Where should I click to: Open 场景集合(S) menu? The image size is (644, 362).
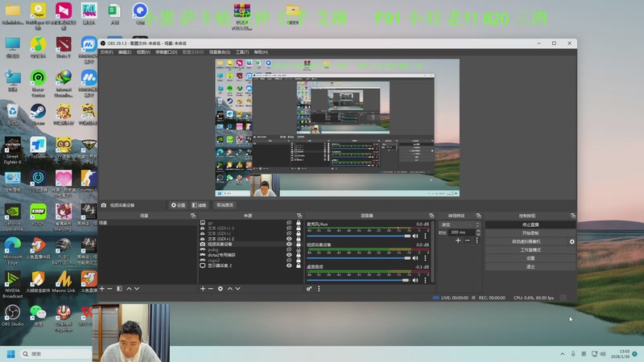(219, 52)
